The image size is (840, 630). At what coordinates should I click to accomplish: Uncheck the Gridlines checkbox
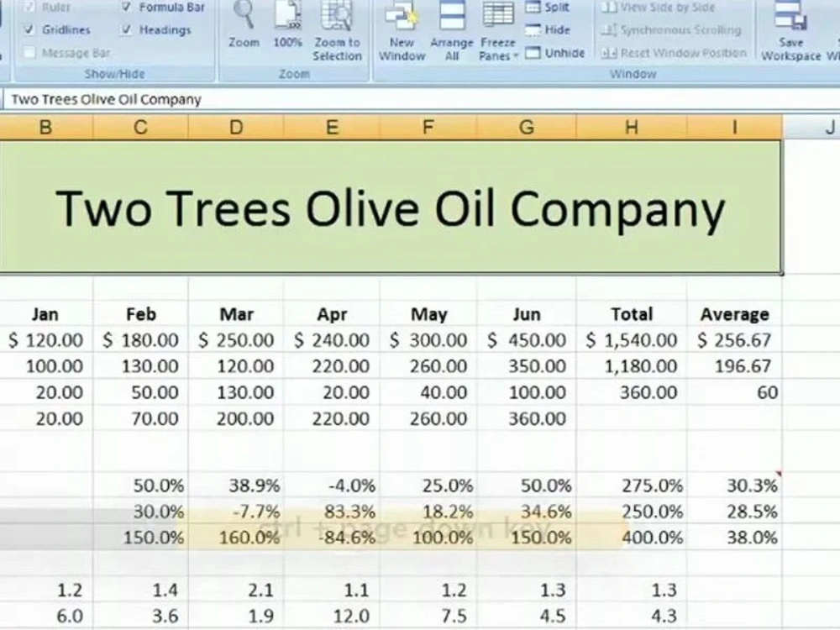[x=29, y=30]
